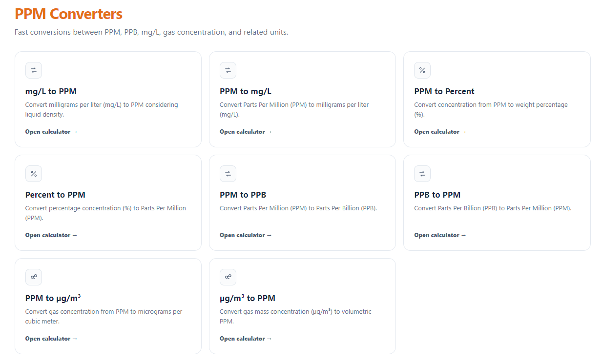Open calculator for PPM to Percent

tap(440, 132)
